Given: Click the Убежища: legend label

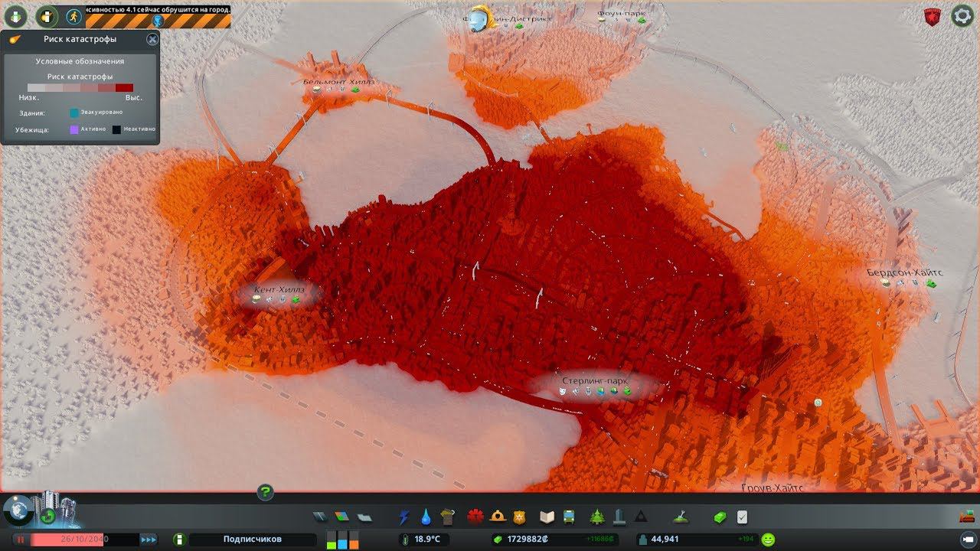Looking at the screenshot, I should tap(32, 130).
